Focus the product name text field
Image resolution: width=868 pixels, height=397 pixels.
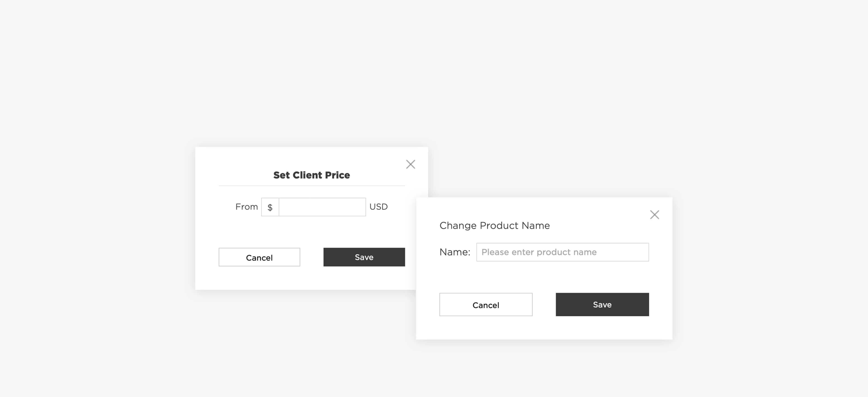click(562, 252)
